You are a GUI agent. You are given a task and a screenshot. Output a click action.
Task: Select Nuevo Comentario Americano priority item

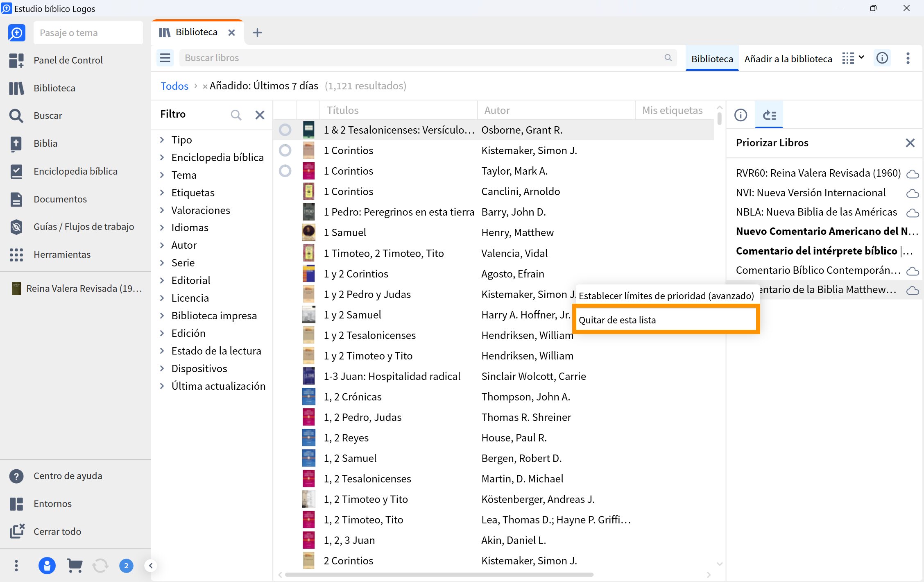pyautogui.click(x=827, y=231)
